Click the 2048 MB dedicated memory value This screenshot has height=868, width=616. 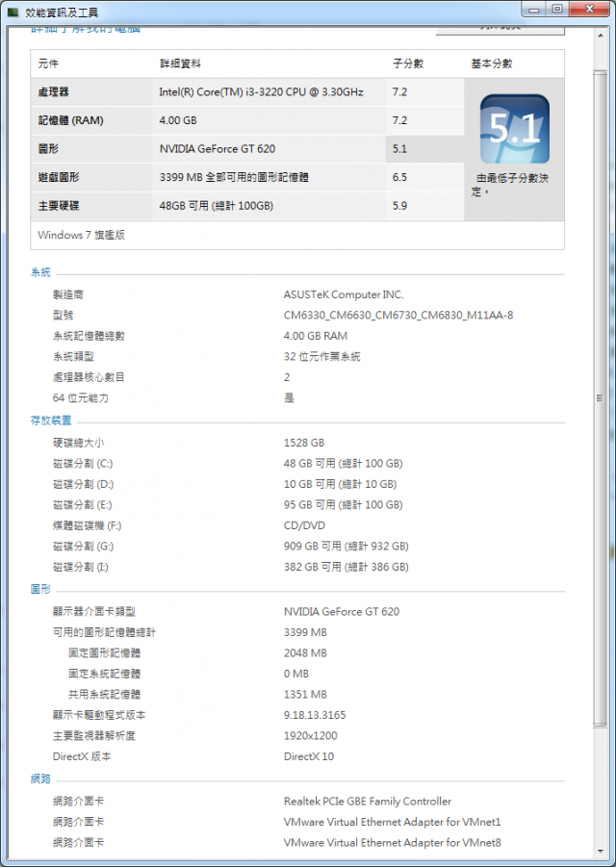tap(305, 653)
